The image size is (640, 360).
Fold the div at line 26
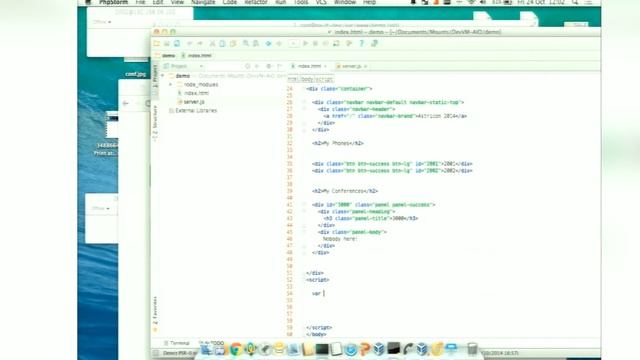304,102
